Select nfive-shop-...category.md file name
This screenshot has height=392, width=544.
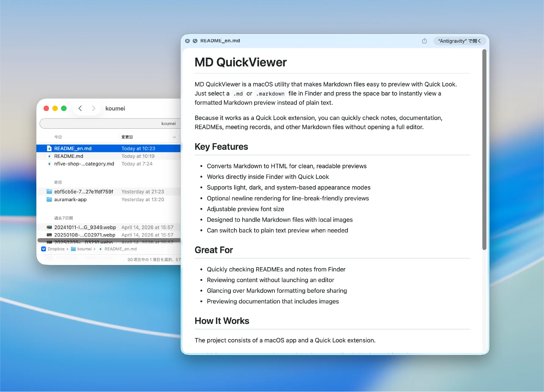tap(84, 164)
